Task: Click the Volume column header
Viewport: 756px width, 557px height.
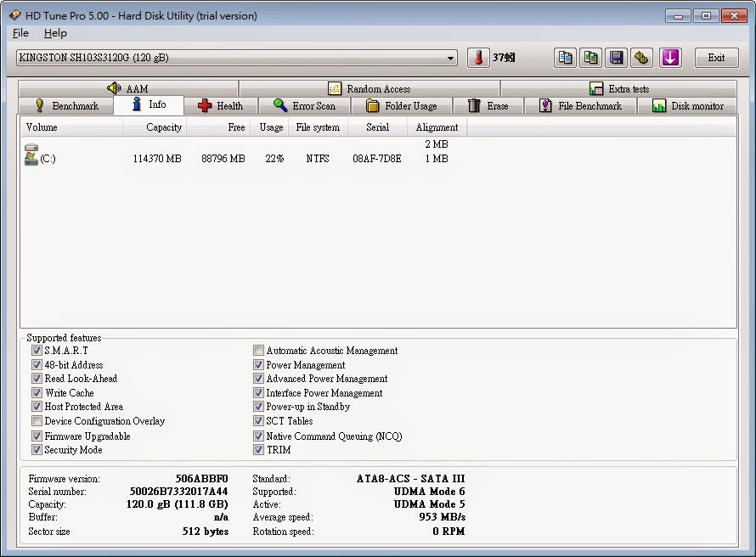Action: (71, 127)
